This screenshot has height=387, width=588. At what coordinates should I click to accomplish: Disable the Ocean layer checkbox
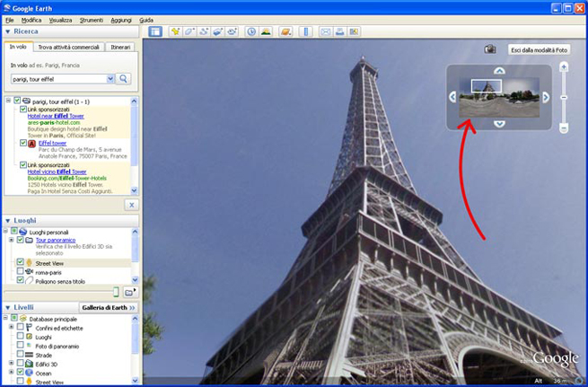(21, 372)
